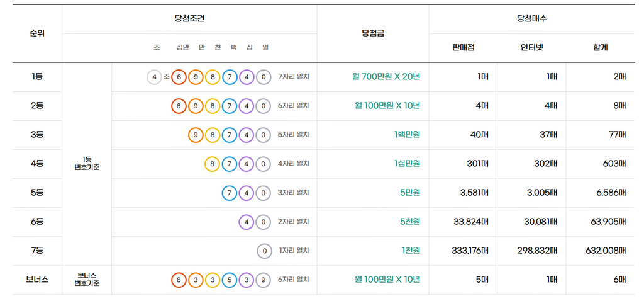Click the 1등 rank cell
The height and width of the screenshot is (301, 644).
click(x=37, y=77)
